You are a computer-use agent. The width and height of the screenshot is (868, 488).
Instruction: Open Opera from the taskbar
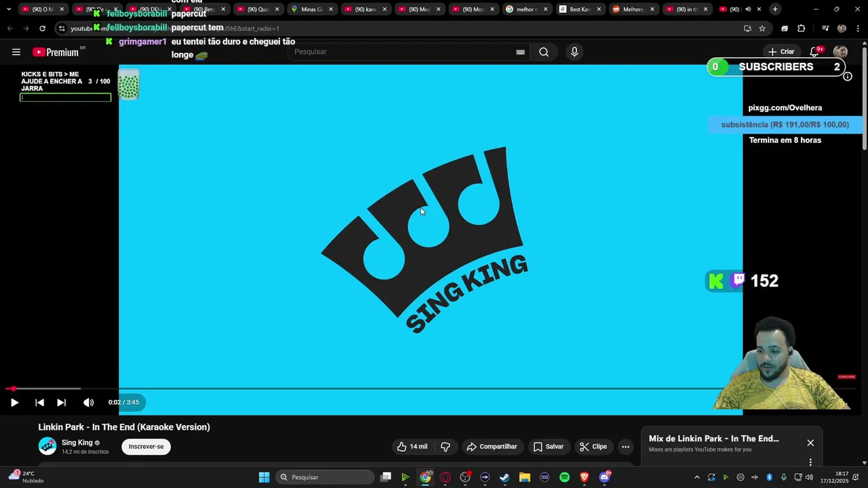pos(446,477)
